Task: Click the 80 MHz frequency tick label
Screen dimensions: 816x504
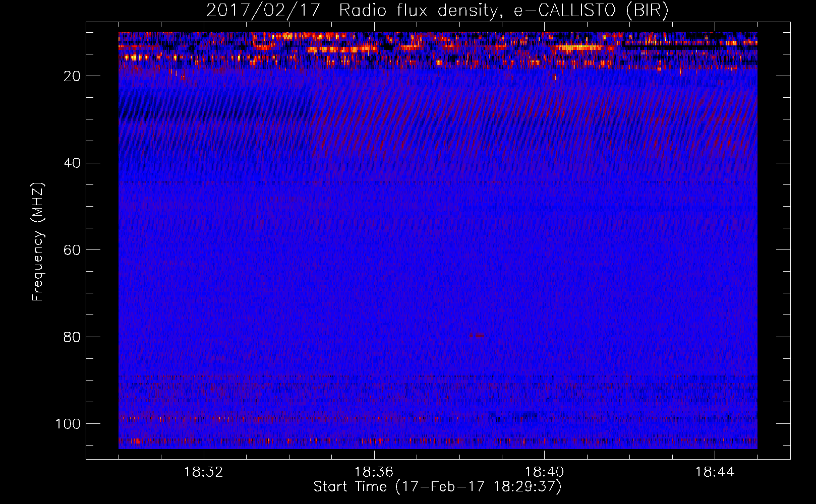Action: pyautogui.click(x=73, y=337)
